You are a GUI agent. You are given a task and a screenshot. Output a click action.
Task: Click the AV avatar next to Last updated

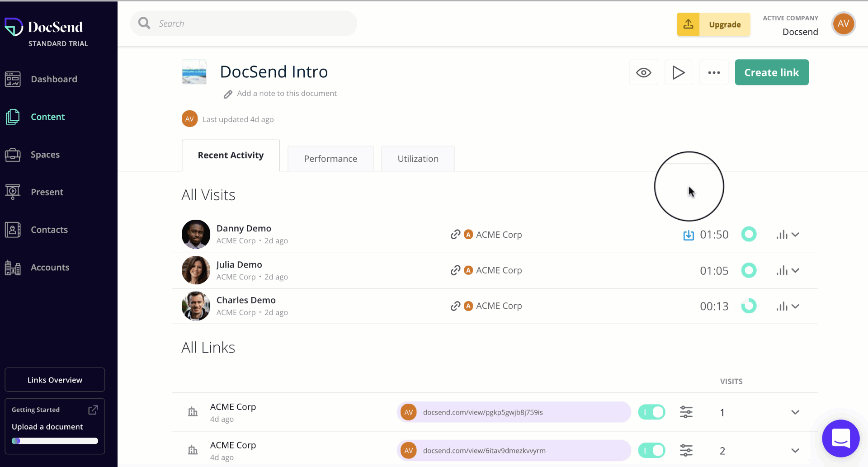tap(189, 119)
